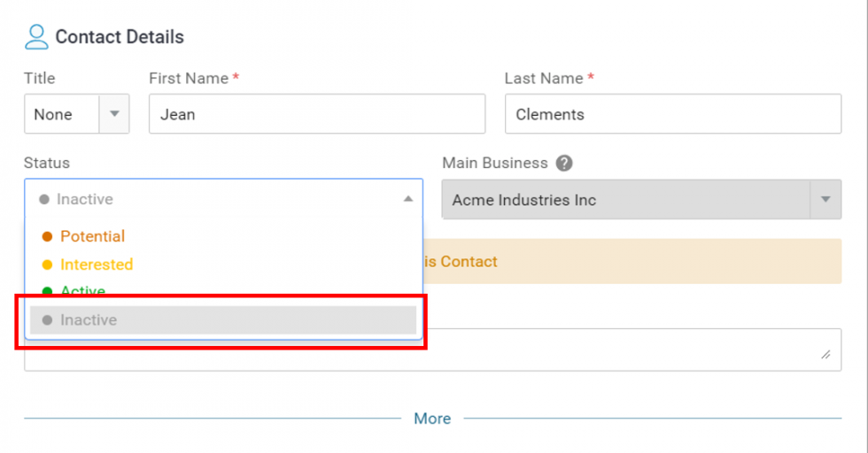Open the Main Business dropdown arrow
The height and width of the screenshot is (453, 868).
[x=825, y=200]
